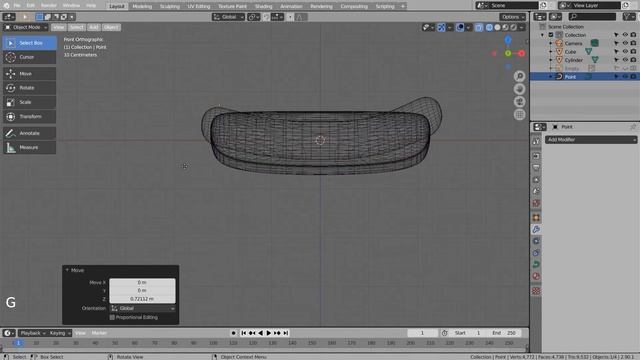Toggle X-ray display in viewport header

click(x=479, y=27)
